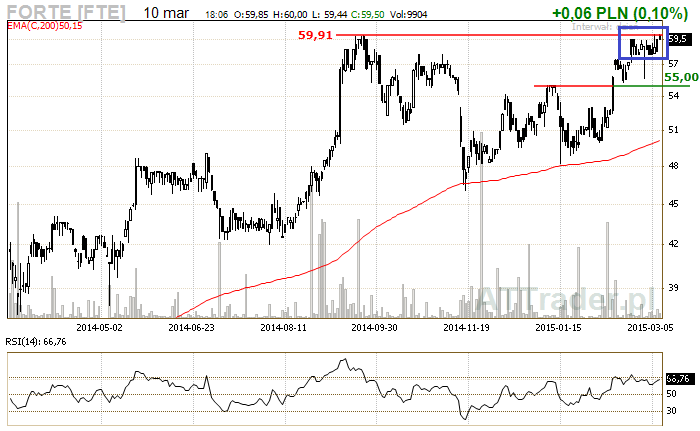Screen dimensions: 700x431
Task: Click the 2014-06-23 date axis label
Action: (192, 327)
